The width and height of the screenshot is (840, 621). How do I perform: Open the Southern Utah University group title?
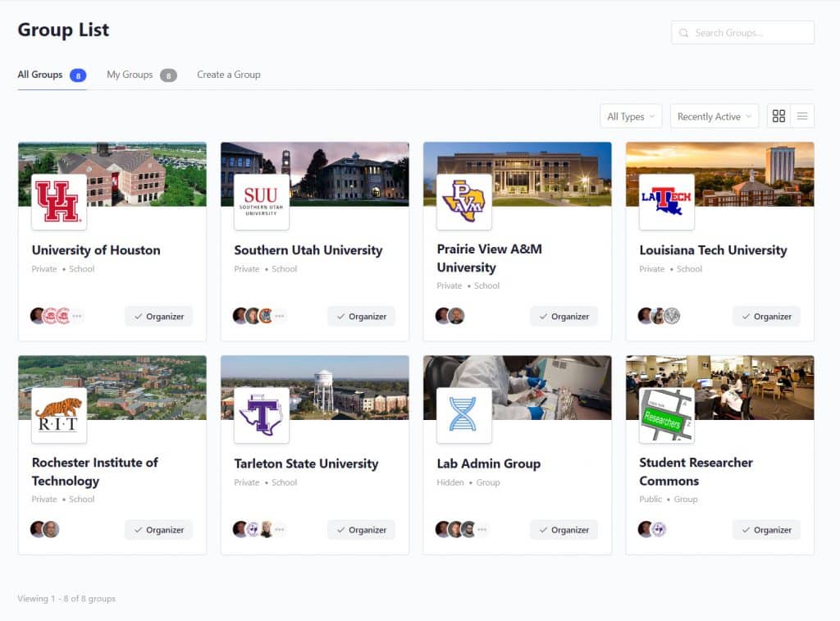308,250
